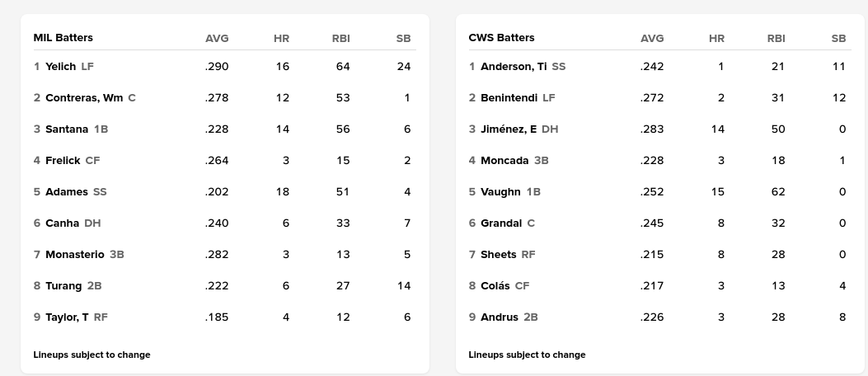The height and width of the screenshot is (376, 868).
Task: Open Frelick's player profile
Action: coord(63,161)
